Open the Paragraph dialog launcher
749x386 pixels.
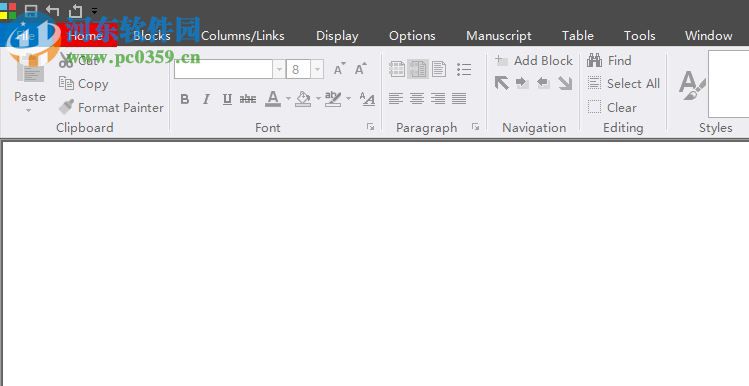point(475,127)
